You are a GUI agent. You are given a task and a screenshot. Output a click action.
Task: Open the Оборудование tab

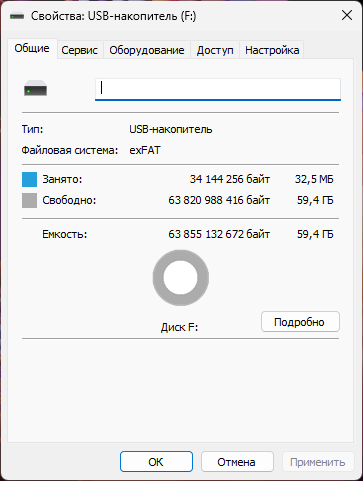point(147,50)
